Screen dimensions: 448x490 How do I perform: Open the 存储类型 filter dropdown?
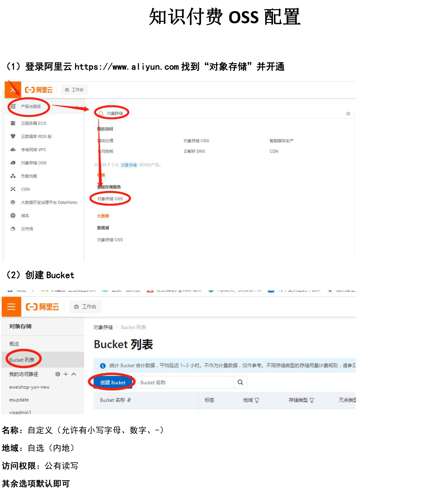pyautogui.click(x=312, y=400)
